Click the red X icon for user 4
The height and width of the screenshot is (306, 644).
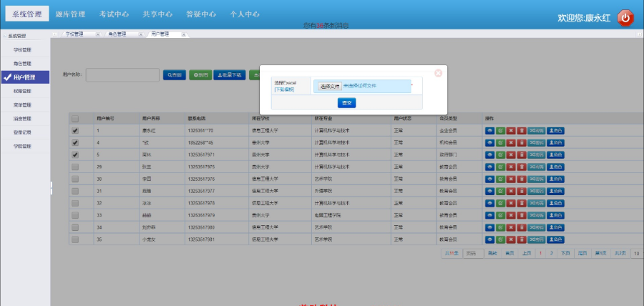pyautogui.click(x=510, y=143)
